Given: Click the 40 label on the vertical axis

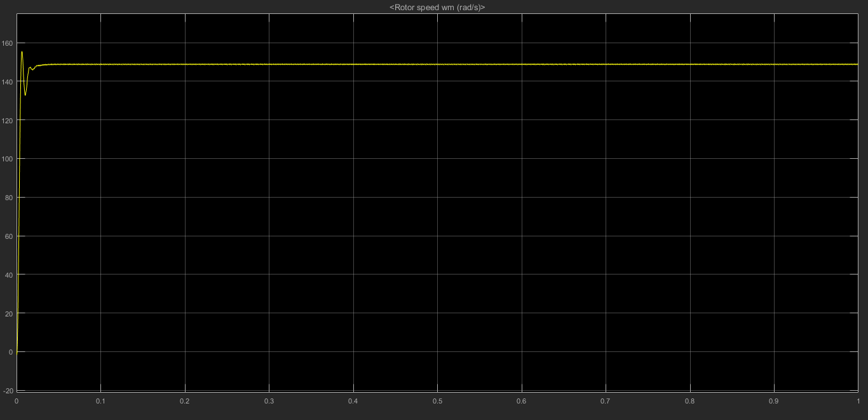Looking at the screenshot, I should coord(9,274).
